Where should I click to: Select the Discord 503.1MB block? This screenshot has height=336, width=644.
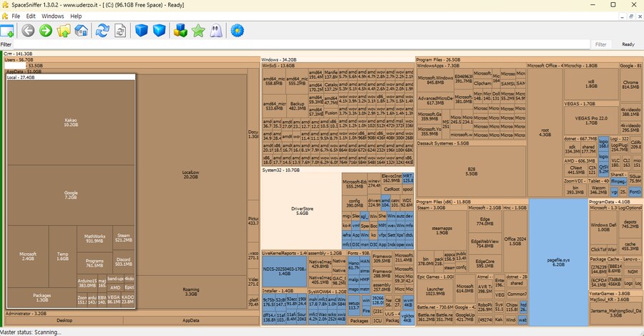click(x=124, y=261)
